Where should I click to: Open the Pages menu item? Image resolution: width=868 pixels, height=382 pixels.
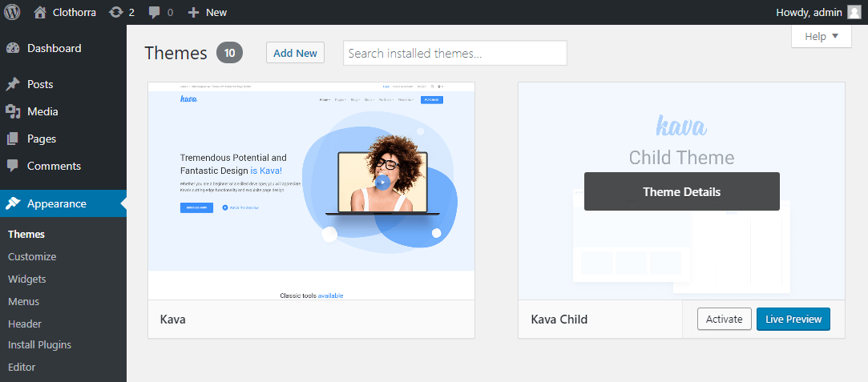pos(63,139)
